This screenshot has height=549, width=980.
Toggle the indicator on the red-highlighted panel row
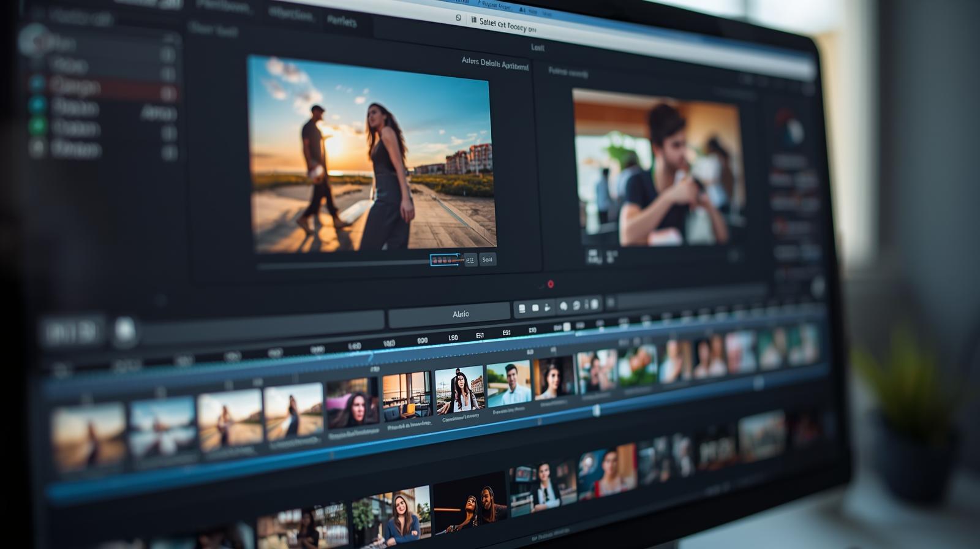pos(168,93)
